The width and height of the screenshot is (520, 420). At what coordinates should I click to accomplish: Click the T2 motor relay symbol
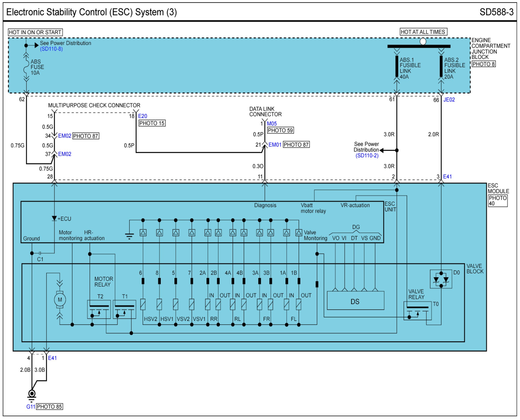99,309
